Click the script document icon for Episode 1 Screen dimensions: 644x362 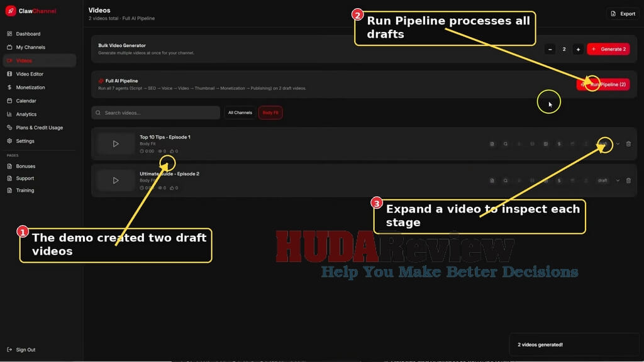click(492, 144)
